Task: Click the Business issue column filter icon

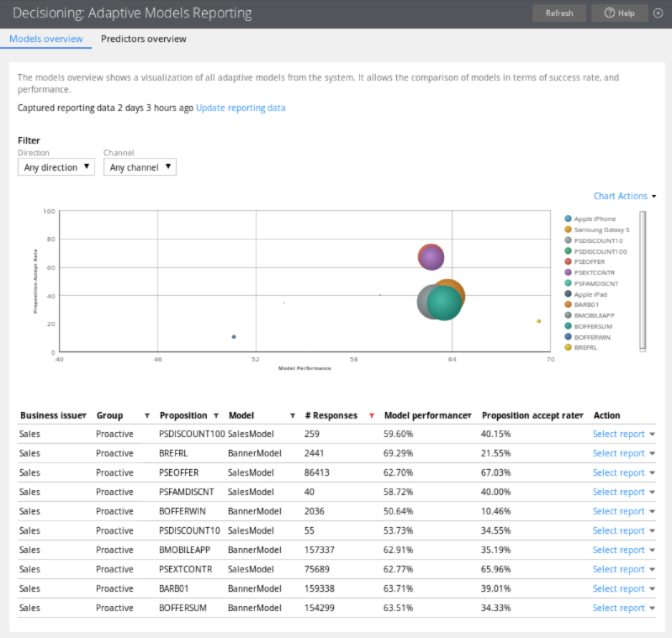Action: pyautogui.click(x=84, y=416)
